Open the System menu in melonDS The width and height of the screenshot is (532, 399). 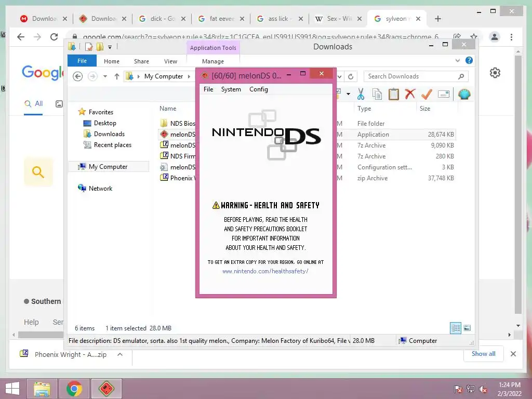231,89
